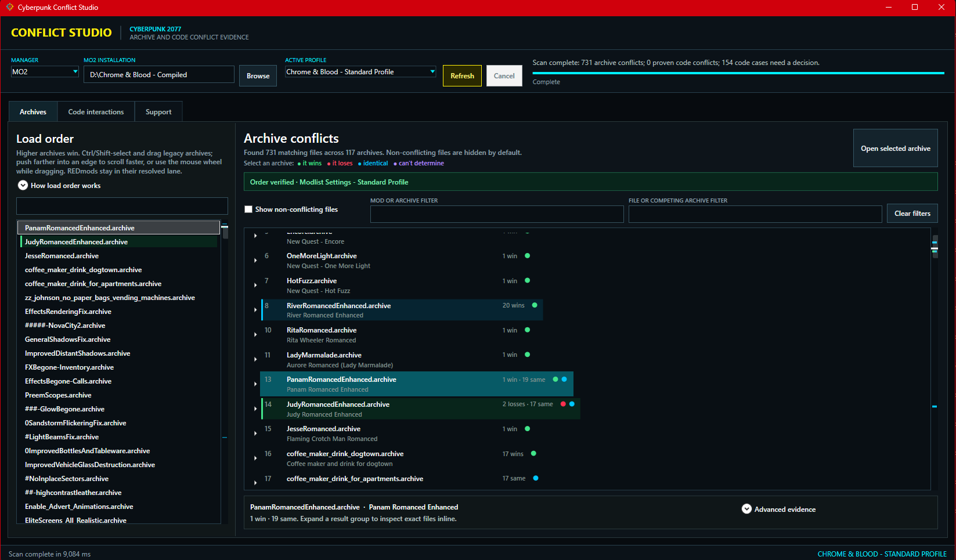This screenshot has height=560, width=956.
Task: Click the scan progress bar
Action: (x=738, y=73)
